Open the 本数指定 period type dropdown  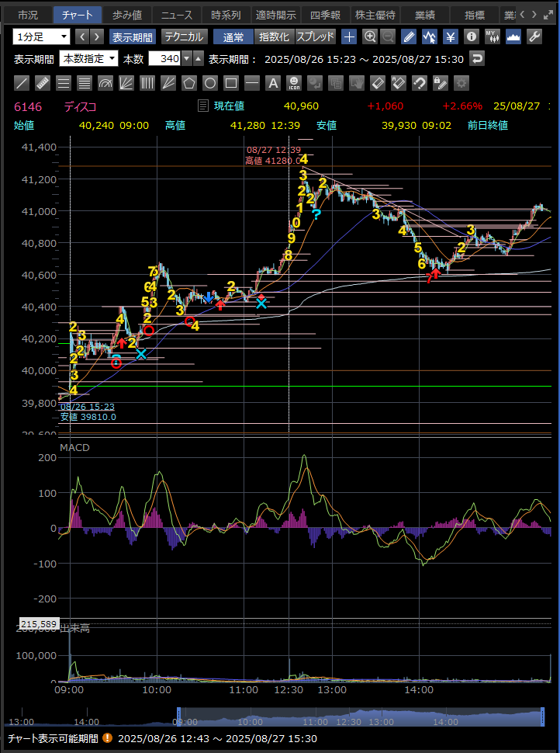coord(88,59)
